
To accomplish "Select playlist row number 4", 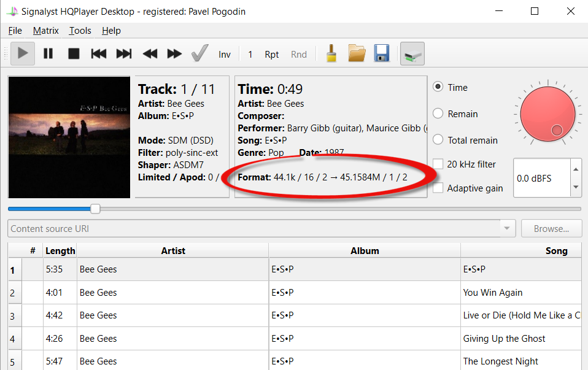I will [x=13, y=339].
